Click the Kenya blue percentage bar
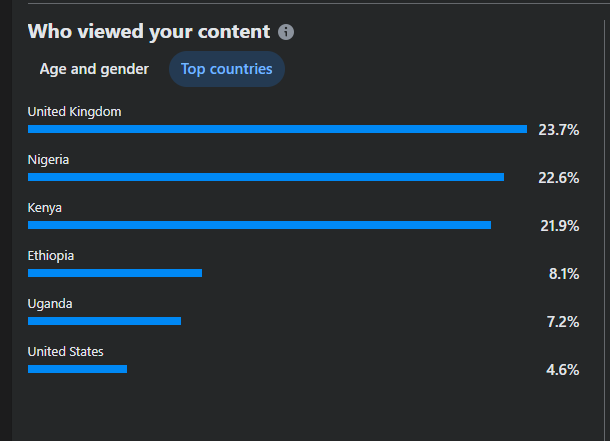 [259, 225]
